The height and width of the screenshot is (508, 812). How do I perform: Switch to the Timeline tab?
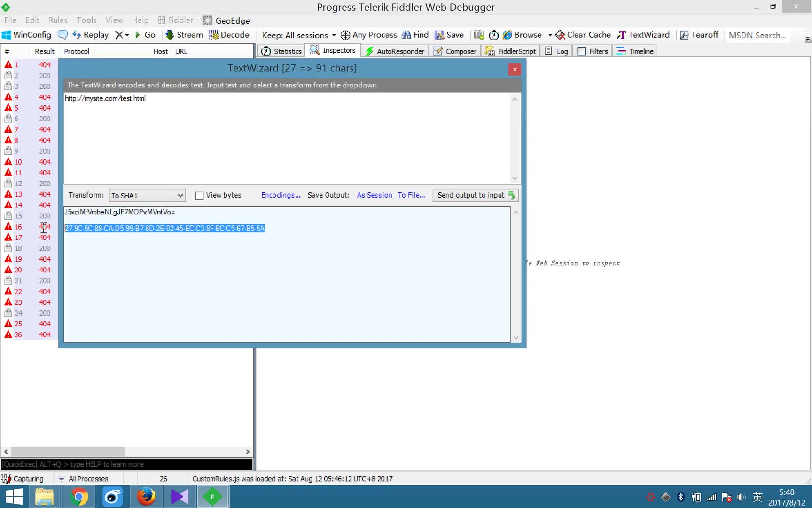(x=635, y=51)
